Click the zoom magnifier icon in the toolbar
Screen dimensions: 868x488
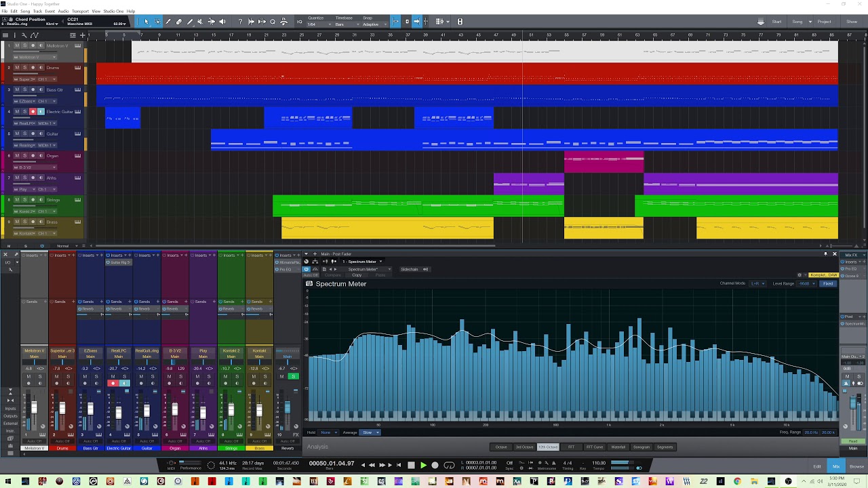coord(273,22)
